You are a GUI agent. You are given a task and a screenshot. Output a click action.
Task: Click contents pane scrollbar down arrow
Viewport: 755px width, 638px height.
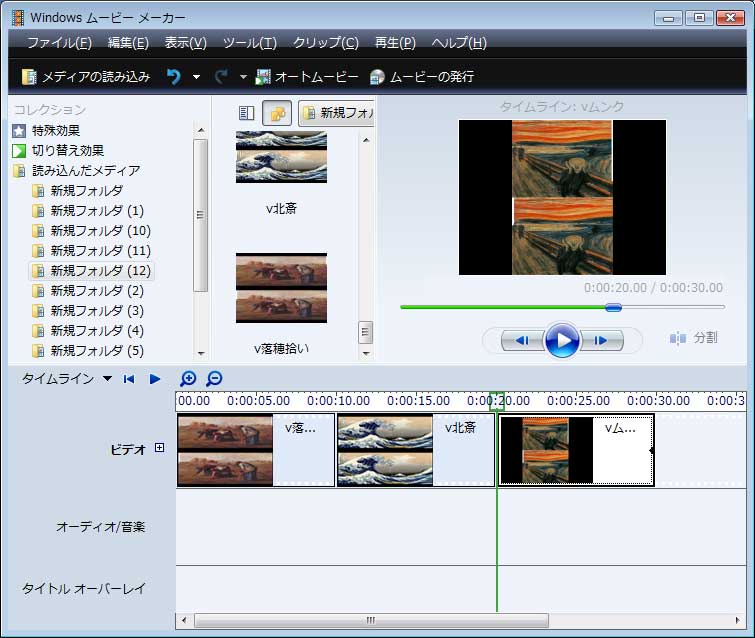pos(366,353)
